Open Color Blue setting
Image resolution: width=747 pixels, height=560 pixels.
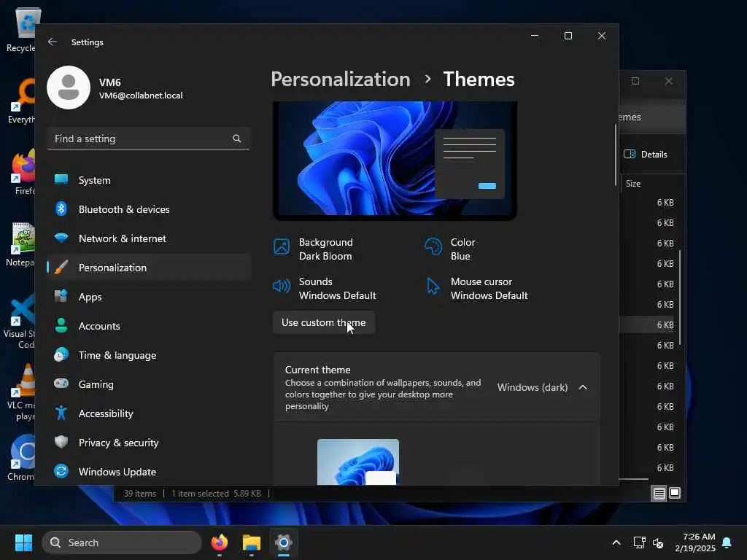(450, 249)
